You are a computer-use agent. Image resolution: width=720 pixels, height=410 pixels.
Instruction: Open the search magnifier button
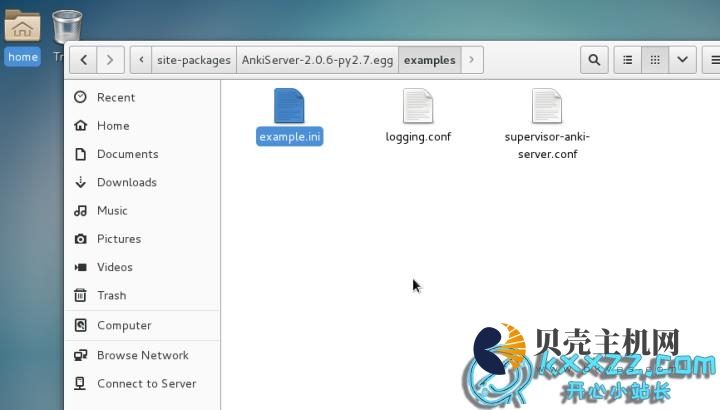[595, 60]
